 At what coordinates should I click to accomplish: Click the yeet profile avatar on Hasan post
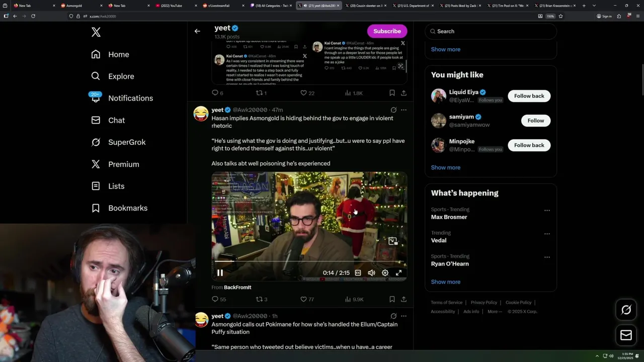click(201, 114)
